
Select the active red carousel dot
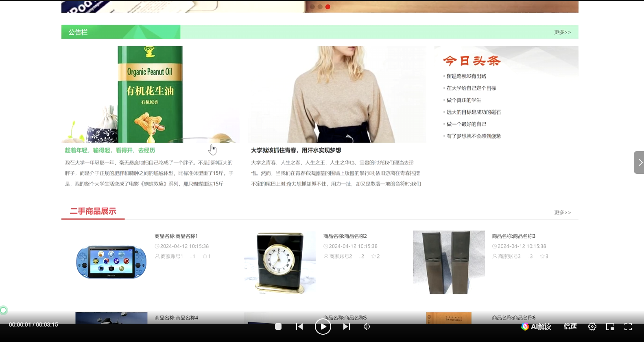[328, 7]
